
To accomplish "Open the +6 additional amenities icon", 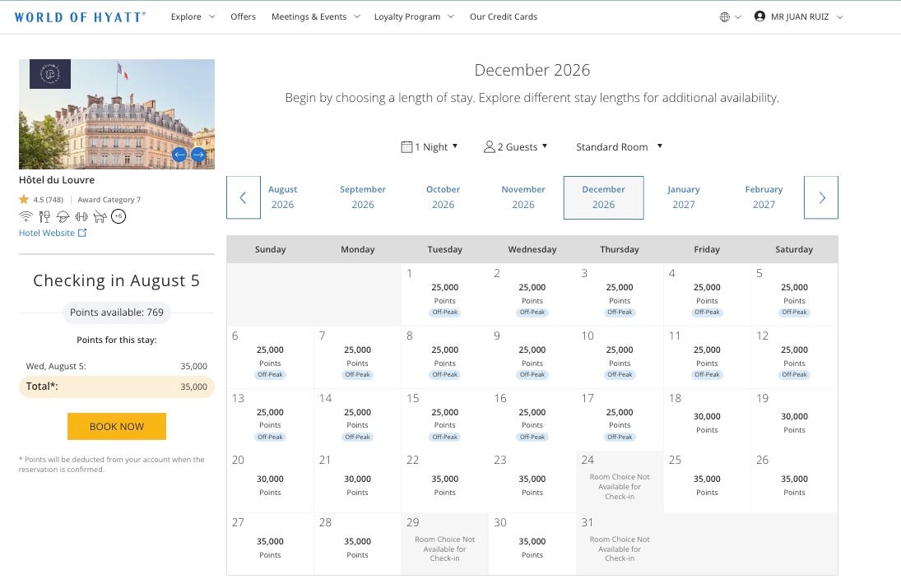I will pyautogui.click(x=118, y=216).
